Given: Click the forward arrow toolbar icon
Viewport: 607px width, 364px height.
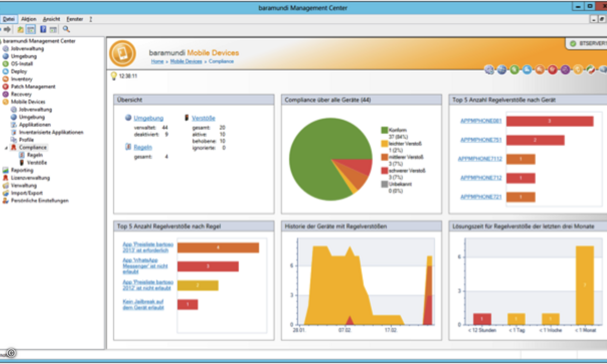Looking at the screenshot, I should [7, 29].
